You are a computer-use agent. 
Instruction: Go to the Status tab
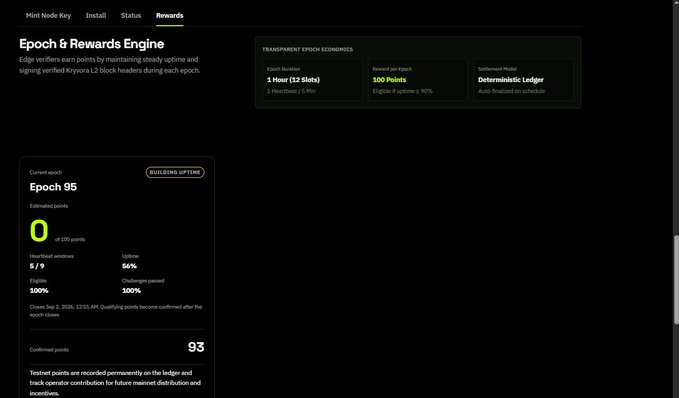pyautogui.click(x=131, y=16)
